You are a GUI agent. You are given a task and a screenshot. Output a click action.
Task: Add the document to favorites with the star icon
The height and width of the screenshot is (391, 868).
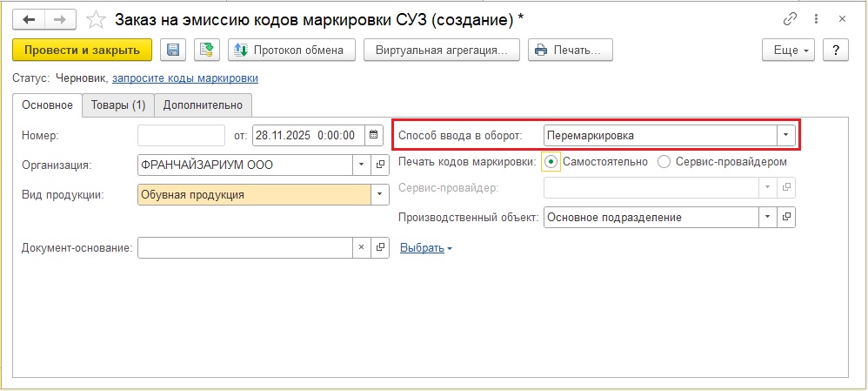(x=98, y=18)
